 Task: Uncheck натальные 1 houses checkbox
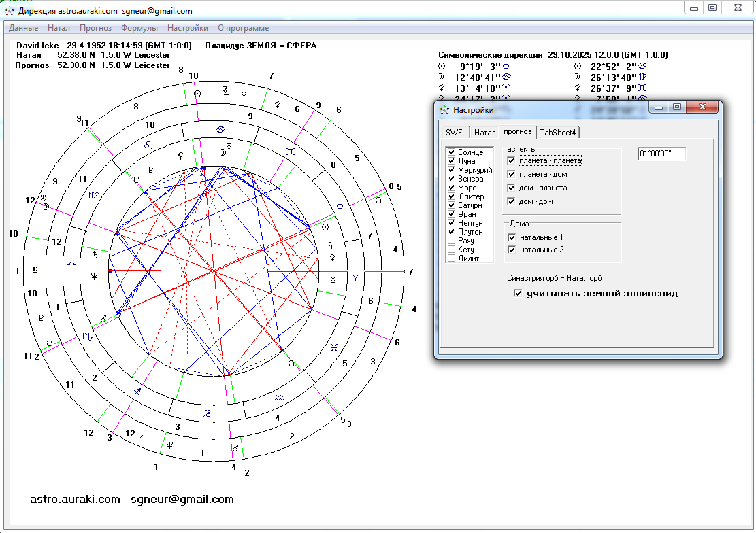(512, 237)
